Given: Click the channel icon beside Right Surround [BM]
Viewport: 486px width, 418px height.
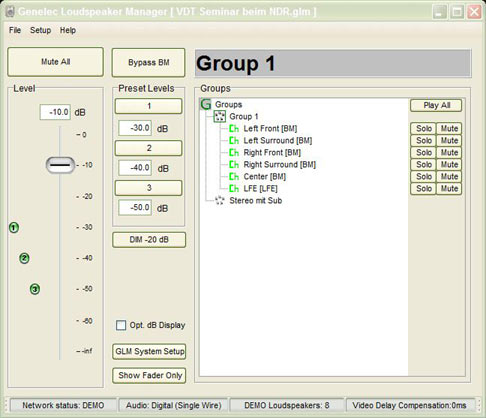Looking at the screenshot, I should click(234, 164).
